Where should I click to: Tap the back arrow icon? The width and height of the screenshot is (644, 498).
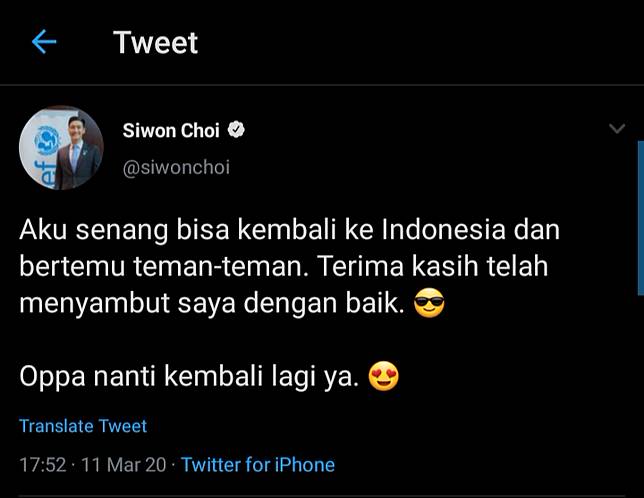[44, 42]
